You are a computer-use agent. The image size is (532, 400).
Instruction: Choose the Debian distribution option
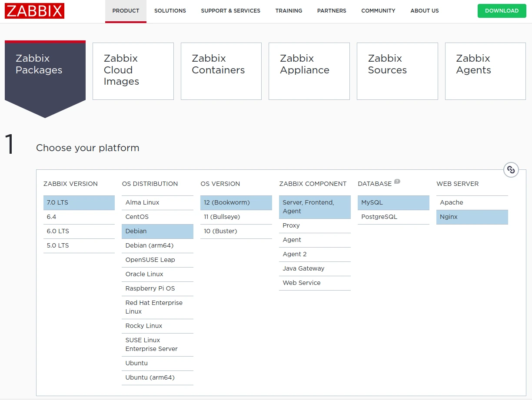pyautogui.click(x=158, y=231)
